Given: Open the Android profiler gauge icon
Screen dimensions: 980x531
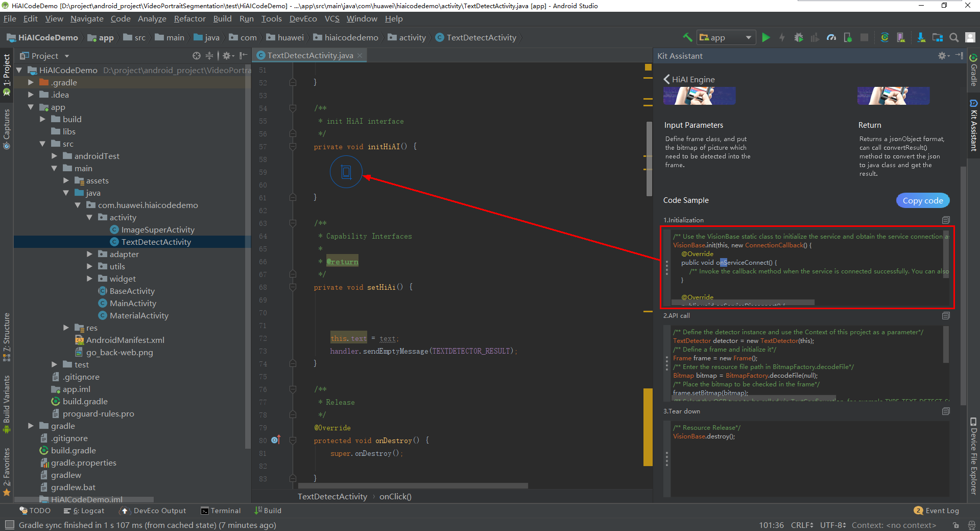Looking at the screenshot, I should [x=831, y=37].
